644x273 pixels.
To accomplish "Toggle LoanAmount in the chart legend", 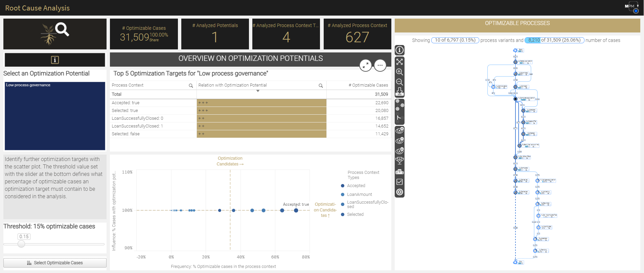I will pos(356,195).
